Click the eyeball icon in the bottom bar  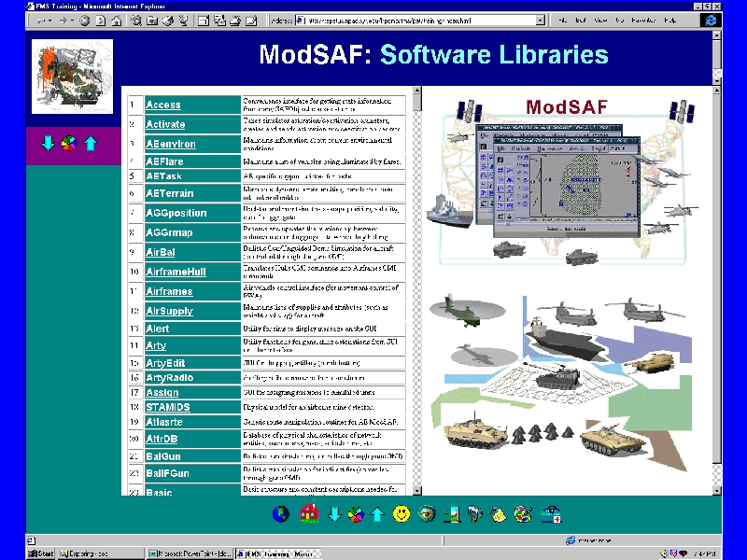tap(427, 514)
